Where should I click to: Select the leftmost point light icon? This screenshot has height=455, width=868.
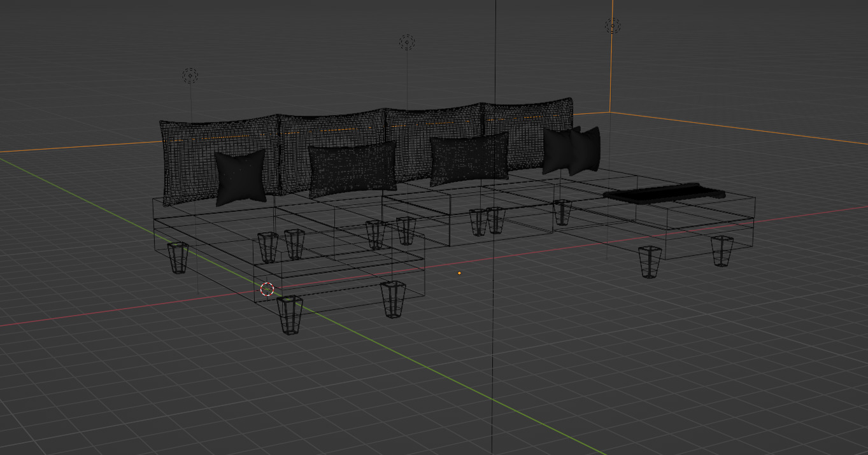pyautogui.click(x=190, y=76)
